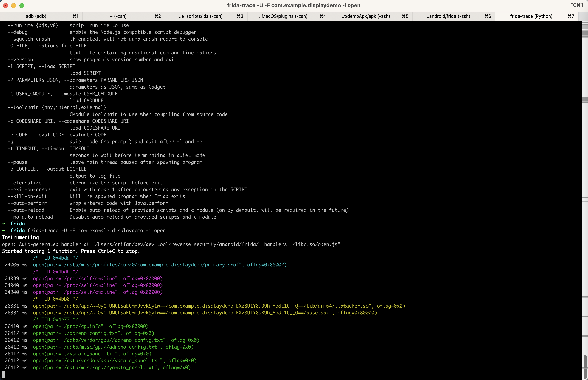This screenshot has width=588, height=380.
Task: Open the ..e_scripts/ida (-zsh) tab
Action: pyautogui.click(x=206, y=16)
